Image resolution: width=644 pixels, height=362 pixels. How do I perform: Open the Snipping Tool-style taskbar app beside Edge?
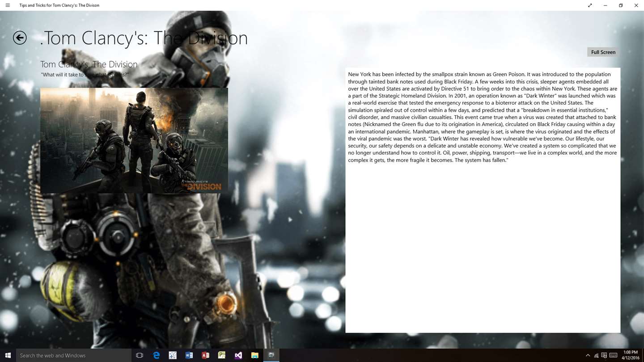click(173, 355)
